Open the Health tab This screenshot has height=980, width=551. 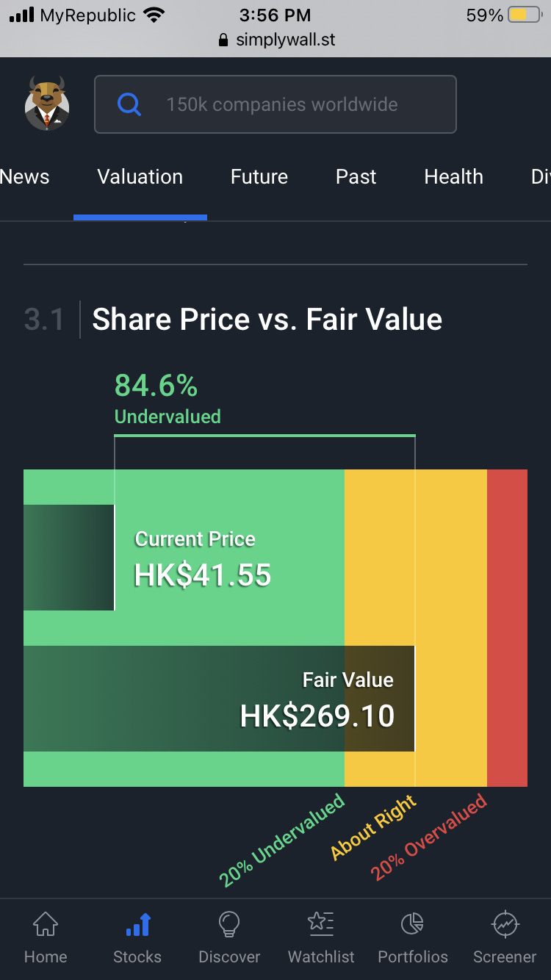click(454, 177)
